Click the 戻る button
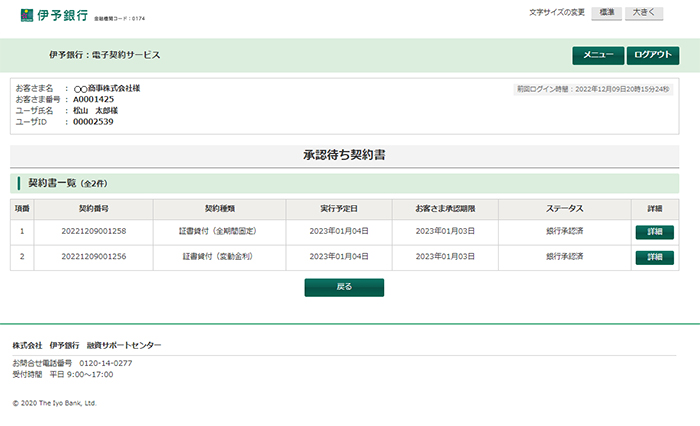Image resolution: width=700 pixels, height=426 pixels. [344, 287]
